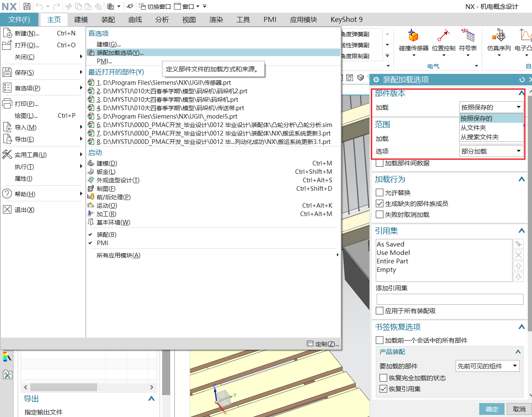Collapse the 导出 panel section

point(152,398)
